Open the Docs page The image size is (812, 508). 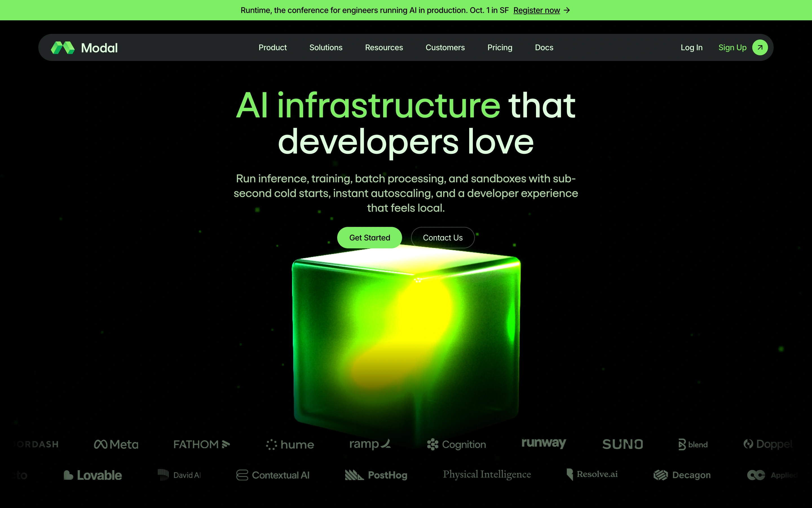click(544, 48)
